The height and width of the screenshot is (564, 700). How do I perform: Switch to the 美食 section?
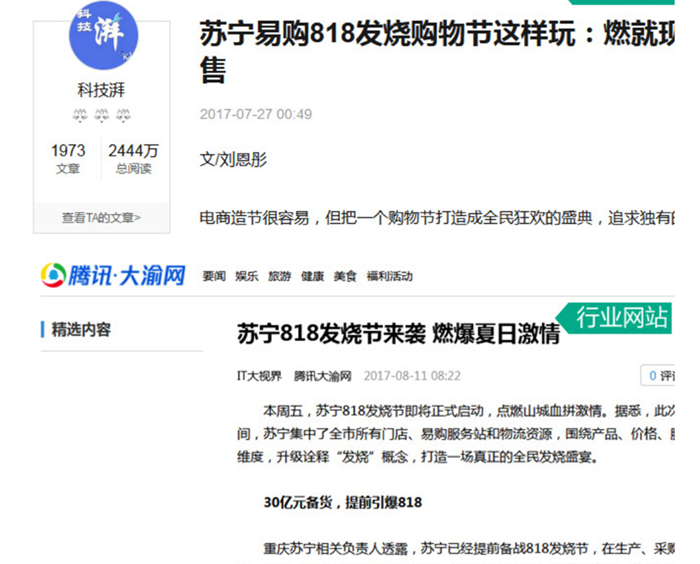click(345, 276)
